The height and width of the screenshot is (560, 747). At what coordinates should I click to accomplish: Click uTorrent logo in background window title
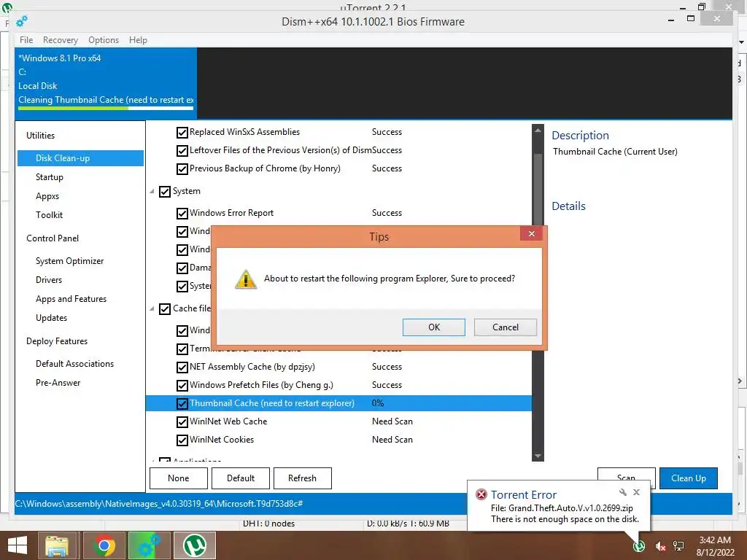pos(7,7)
